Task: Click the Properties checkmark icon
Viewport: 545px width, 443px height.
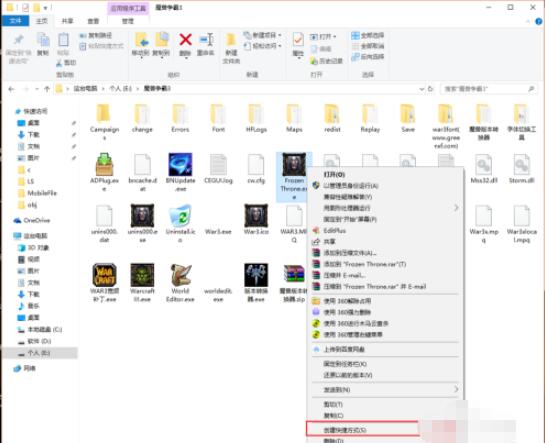Action: [298, 40]
